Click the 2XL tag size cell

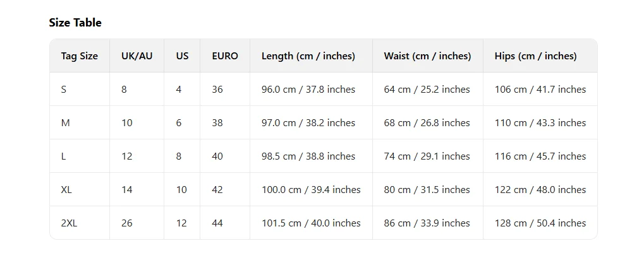pos(70,223)
